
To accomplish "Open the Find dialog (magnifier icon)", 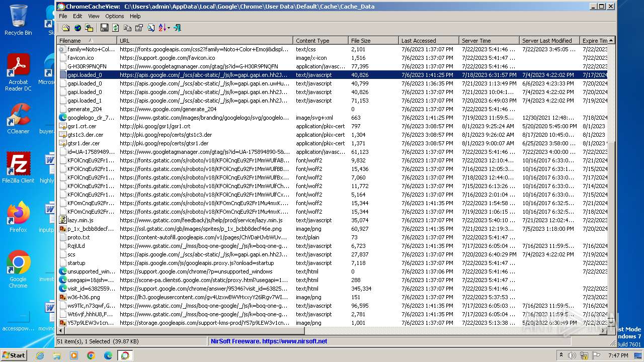I will click(151, 28).
